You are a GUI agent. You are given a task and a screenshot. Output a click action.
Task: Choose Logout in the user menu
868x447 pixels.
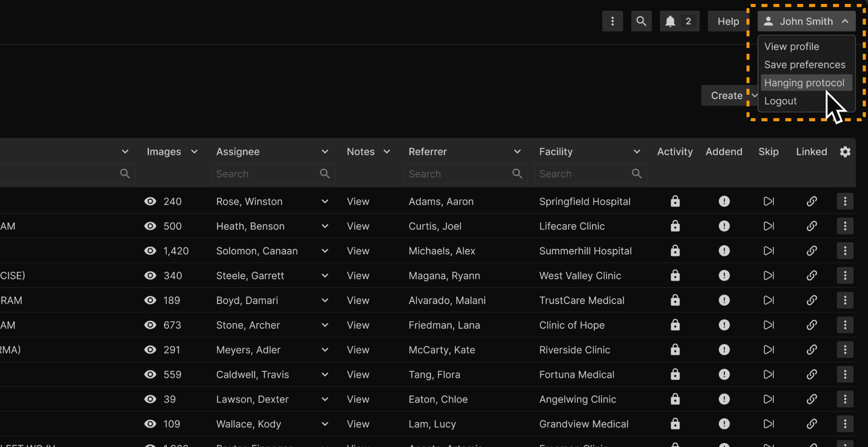tap(780, 101)
